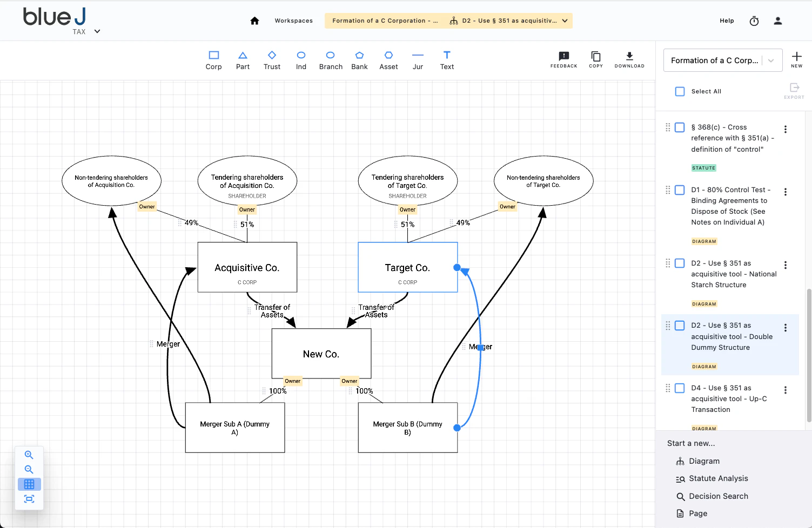Click the Download icon
Viewport: 812px width, 528px height.
(629, 59)
